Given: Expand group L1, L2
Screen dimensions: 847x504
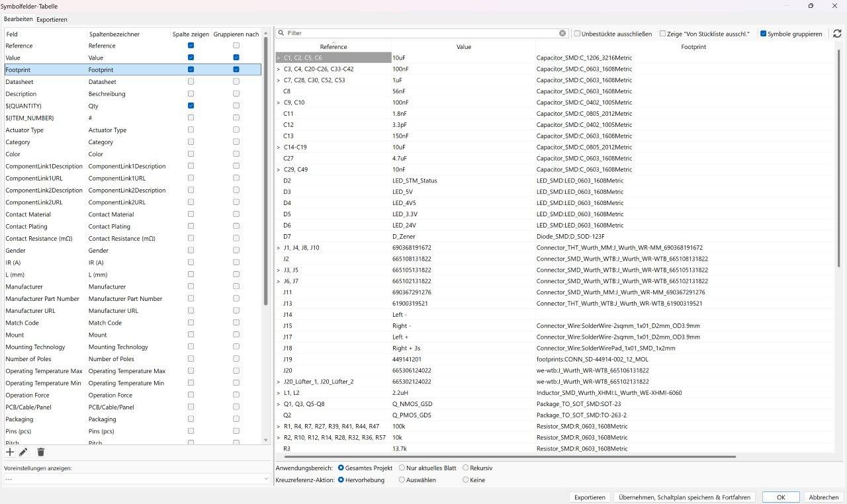Looking at the screenshot, I should coord(278,393).
